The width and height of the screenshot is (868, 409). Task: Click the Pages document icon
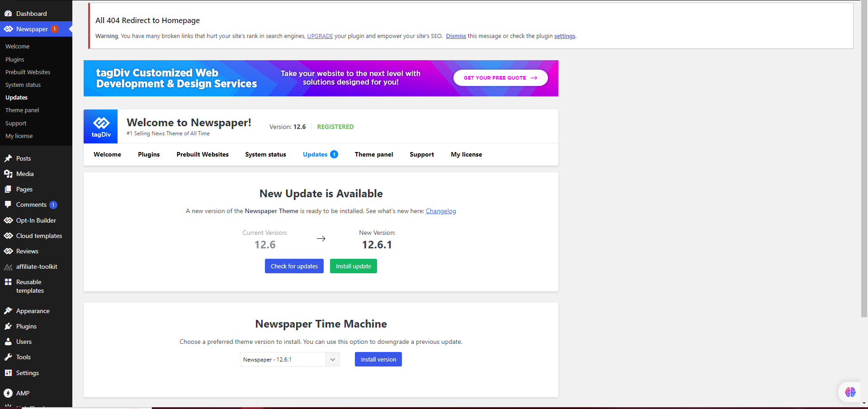pyautogui.click(x=8, y=189)
